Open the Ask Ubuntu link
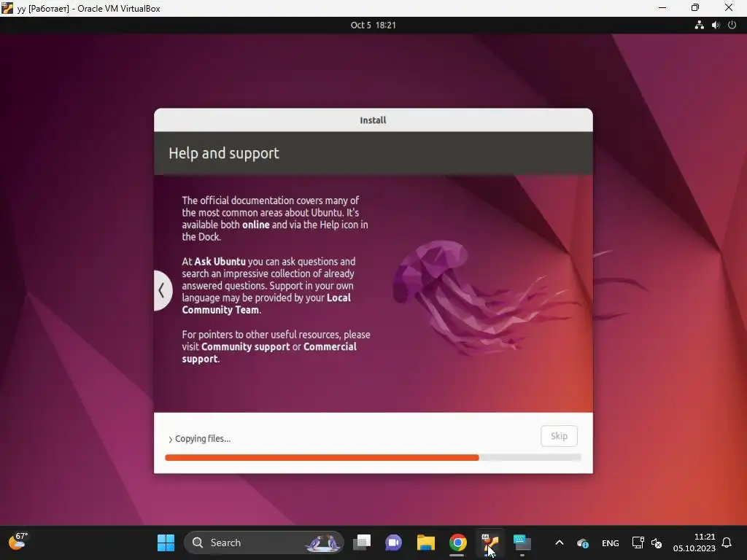747x560 pixels. (x=220, y=262)
